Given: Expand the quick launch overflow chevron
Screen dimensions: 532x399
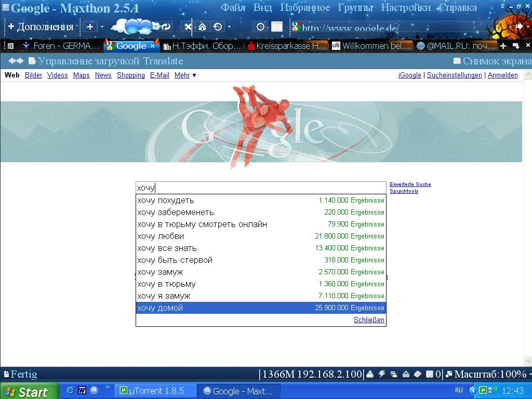Looking at the screenshot, I should point(108,387).
